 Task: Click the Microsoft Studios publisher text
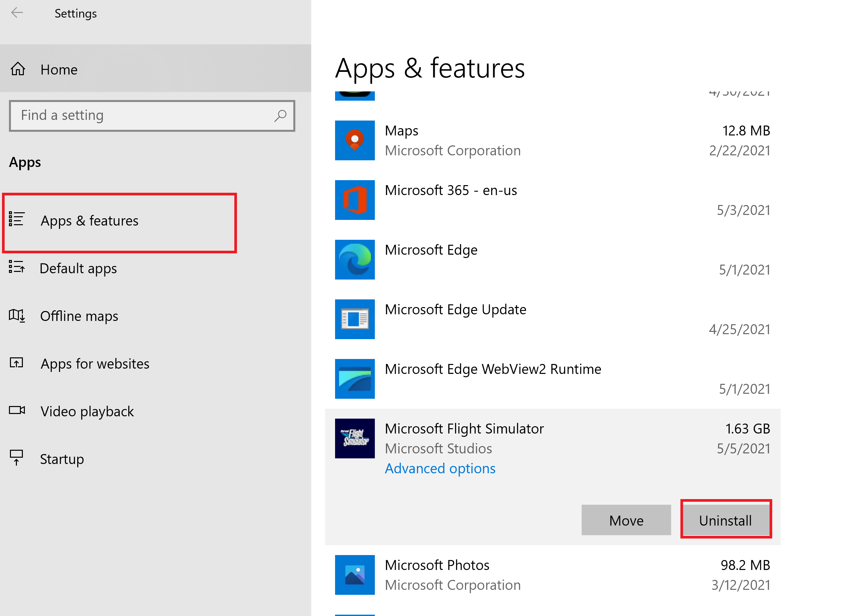(x=438, y=449)
